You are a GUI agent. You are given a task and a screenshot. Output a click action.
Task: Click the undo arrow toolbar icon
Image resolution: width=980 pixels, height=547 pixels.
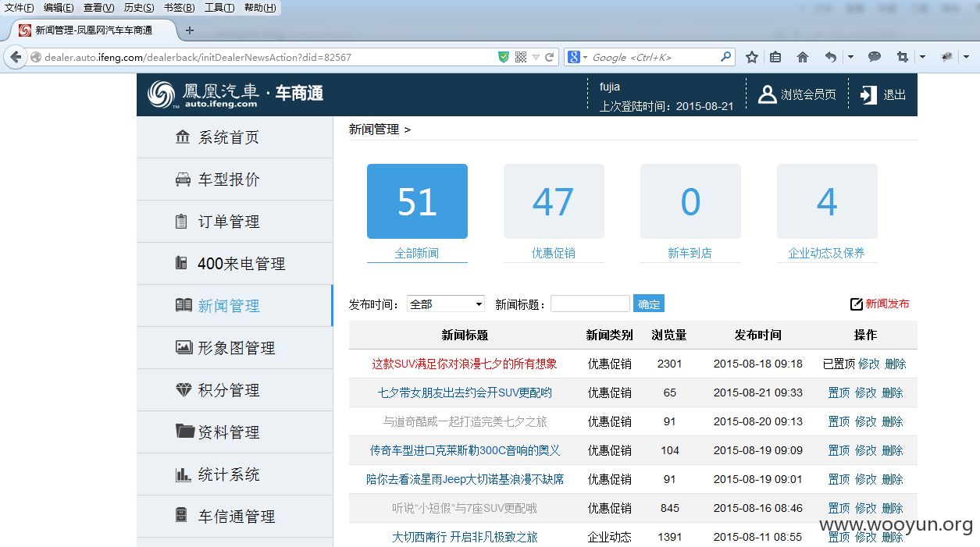[831, 57]
